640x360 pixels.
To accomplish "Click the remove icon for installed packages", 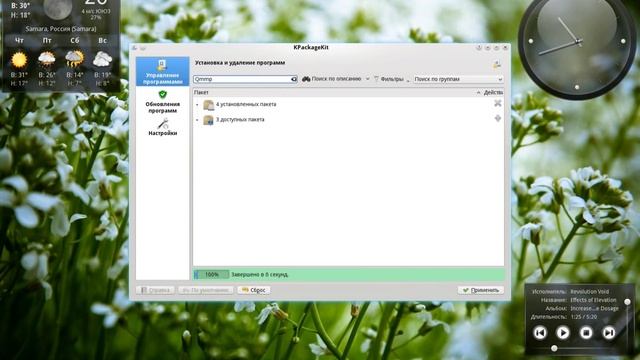I will pyautogui.click(x=498, y=103).
